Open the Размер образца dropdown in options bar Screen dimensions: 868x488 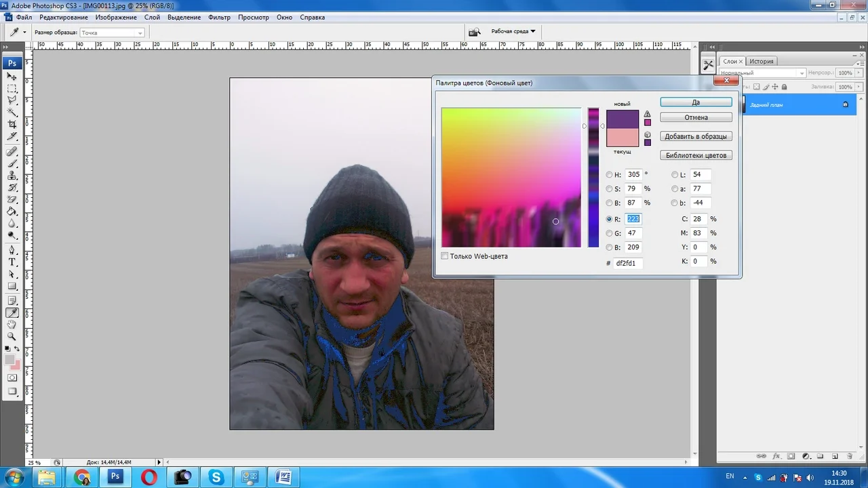[x=140, y=33]
